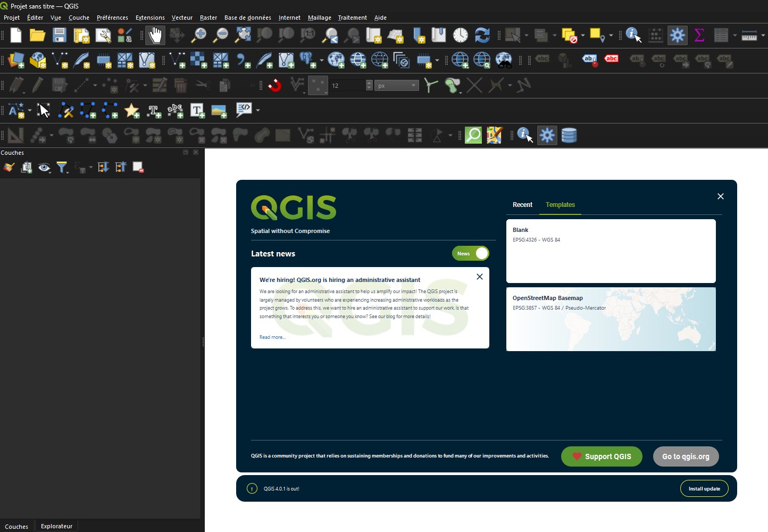
Task: Save project with floppy disk icon
Action: click(59, 36)
